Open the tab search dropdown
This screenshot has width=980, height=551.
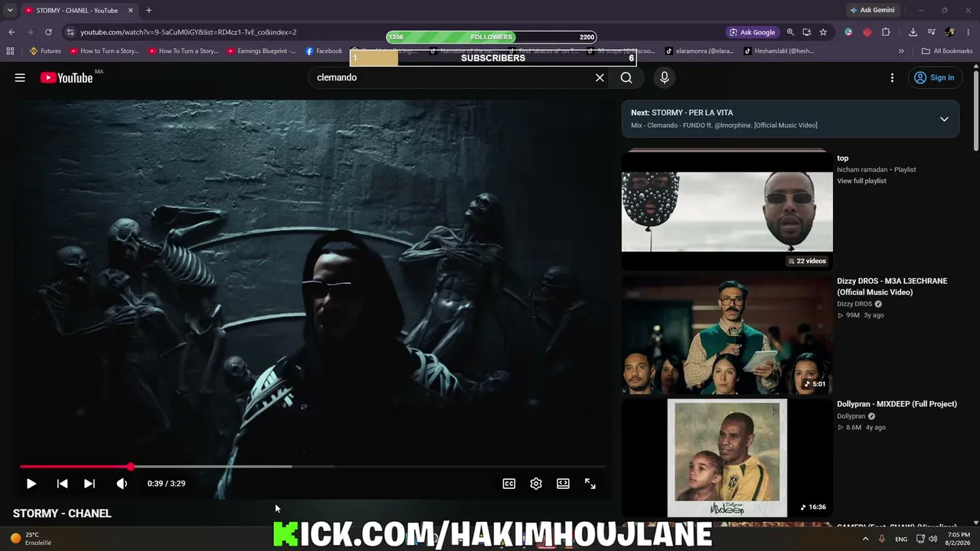tap(10, 11)
